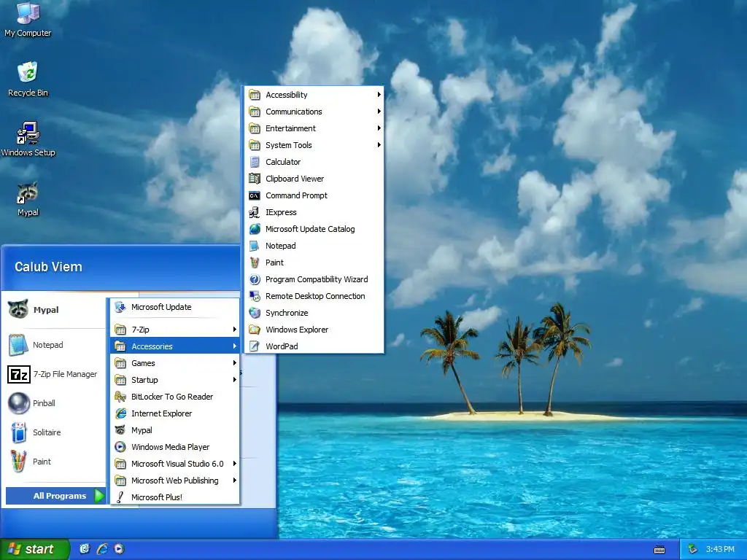Click the Windows Media Player icon in All Programs

[120, 447]
